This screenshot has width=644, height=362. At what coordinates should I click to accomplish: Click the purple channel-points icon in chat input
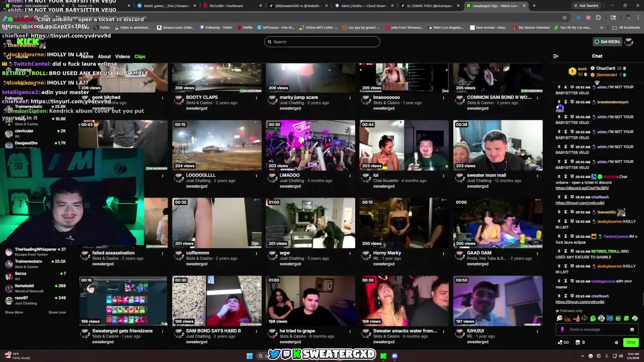coord(562,329)
